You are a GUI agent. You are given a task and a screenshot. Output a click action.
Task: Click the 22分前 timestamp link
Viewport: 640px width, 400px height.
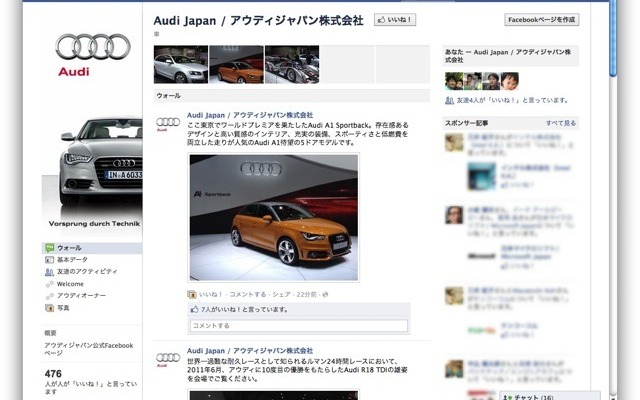[x=306, y=294]
